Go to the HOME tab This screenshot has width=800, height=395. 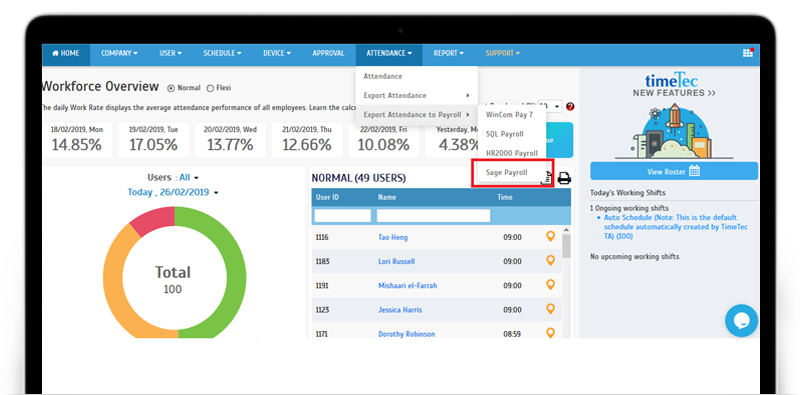(x=66, y=53)
